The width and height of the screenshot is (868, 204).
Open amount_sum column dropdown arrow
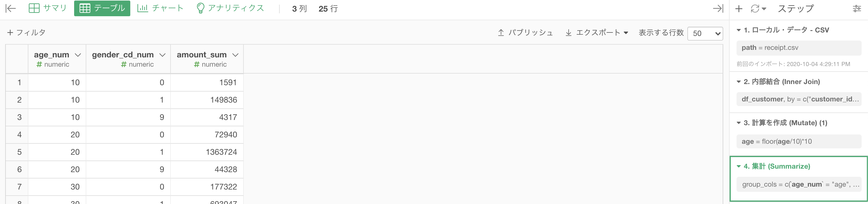[x=236, y=55]
